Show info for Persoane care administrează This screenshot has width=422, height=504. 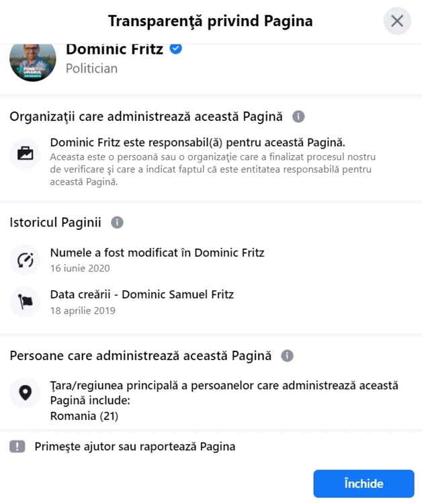287,355
